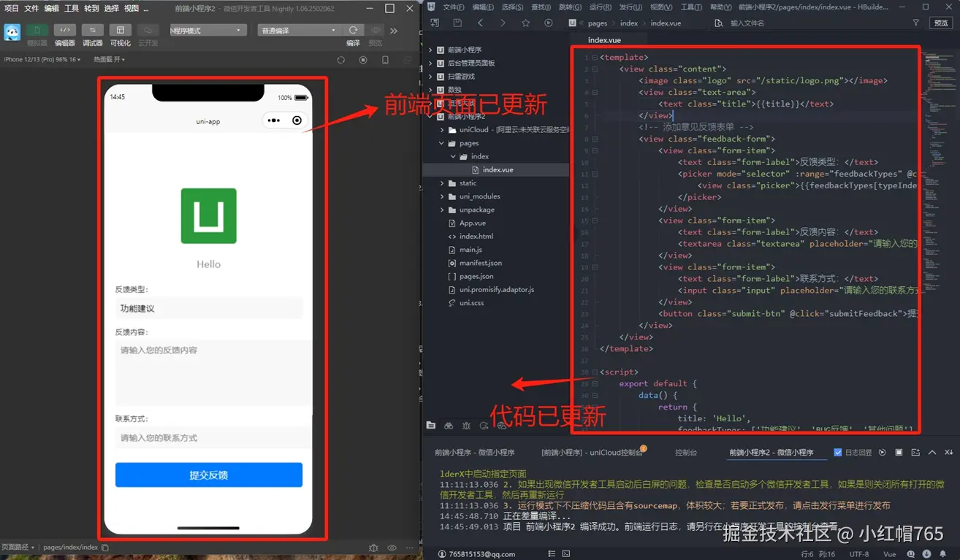Toggle the 编辑器 panel in WeChat DevTools
Image resolution: width=960 pixels, height=560 pixels.
tap(65, 31)
